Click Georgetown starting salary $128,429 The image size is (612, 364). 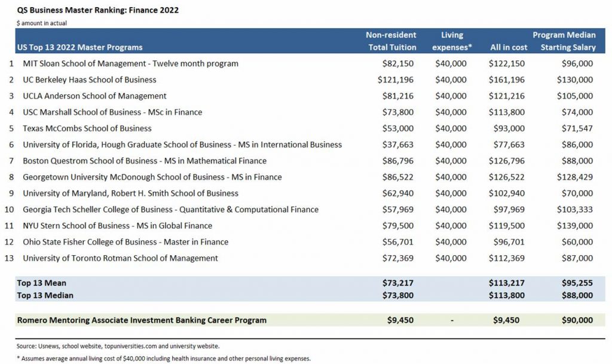pos(575,177)
